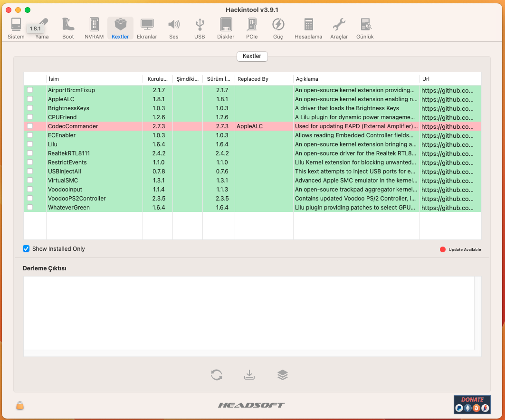Open the Günlük log section
Screen dimensions: 505x420
click(x=365, y=29)
